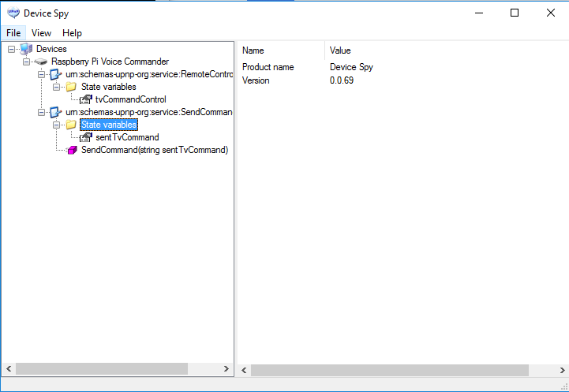Select SendCommand(string sentTvCommand) action
569x392 pixels.
pyautogui.click(x=154, y=150)
